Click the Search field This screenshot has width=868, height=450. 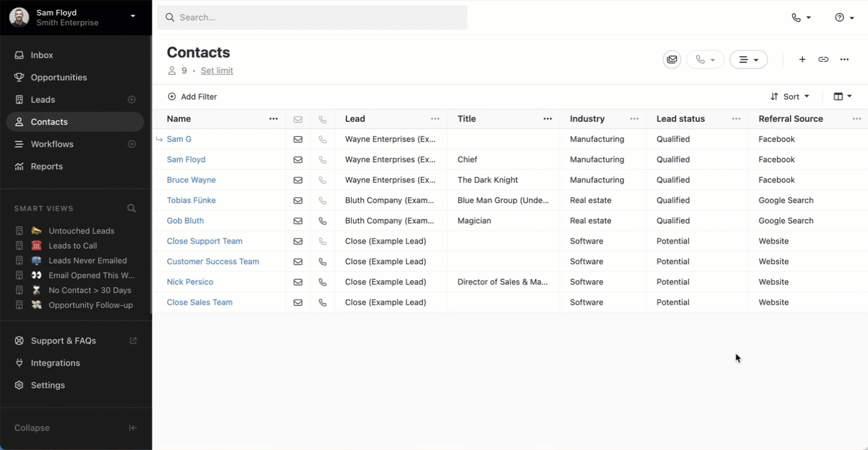coord(312,17)
